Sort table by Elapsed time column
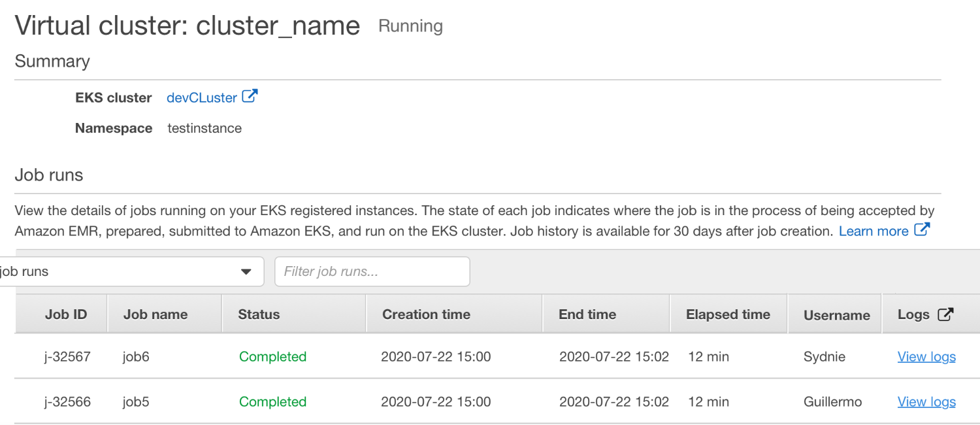This screenshot has height=425, width=980. pos(728,314)
